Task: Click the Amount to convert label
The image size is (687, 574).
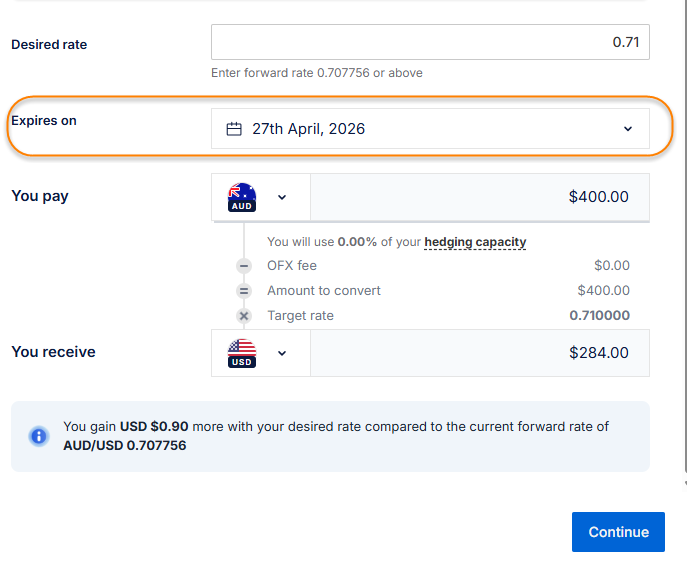Action: pos(324,291)
